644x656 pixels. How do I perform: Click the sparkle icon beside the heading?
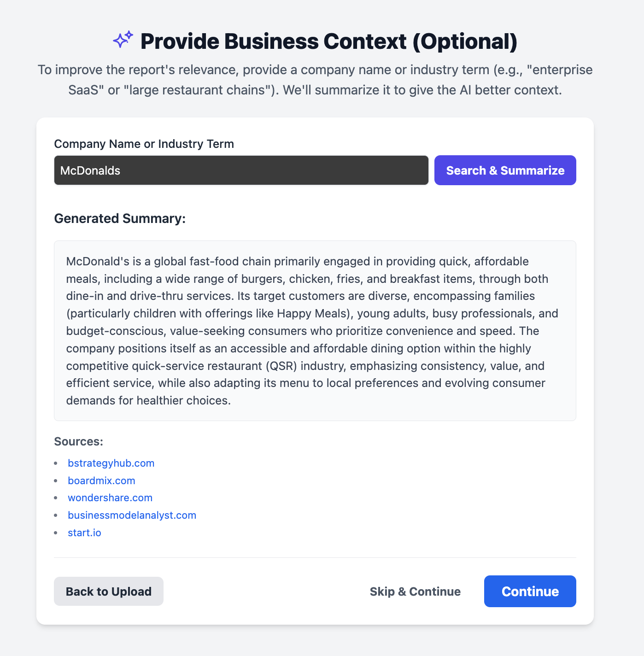coord(123,40)
